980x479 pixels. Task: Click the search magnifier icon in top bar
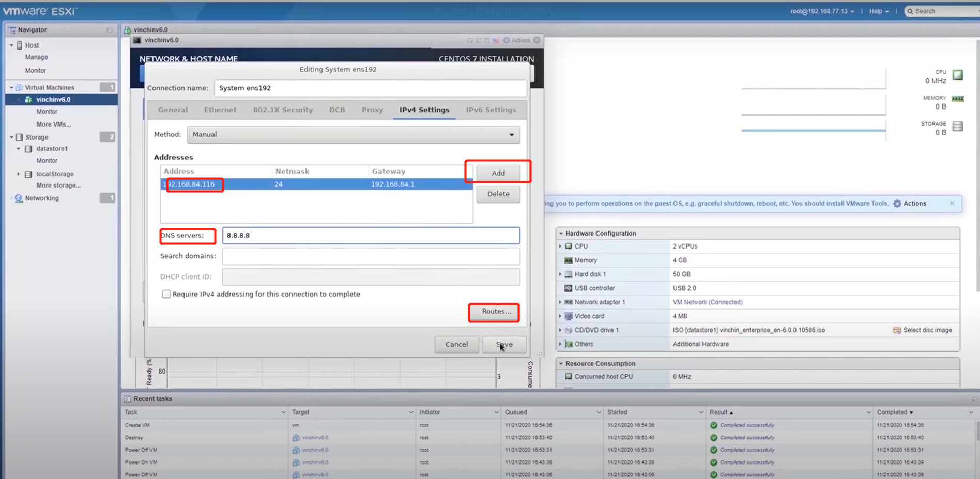coord(910,11)
